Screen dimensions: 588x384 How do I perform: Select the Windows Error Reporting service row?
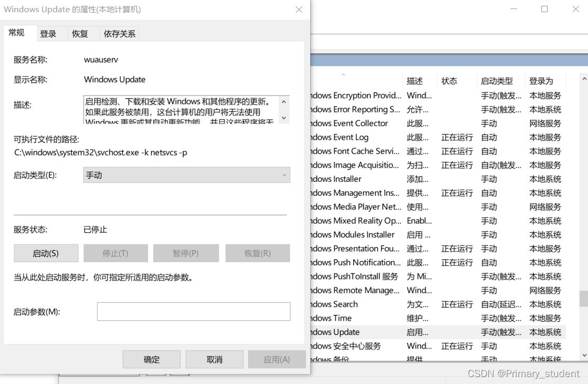tap(437, 109)
